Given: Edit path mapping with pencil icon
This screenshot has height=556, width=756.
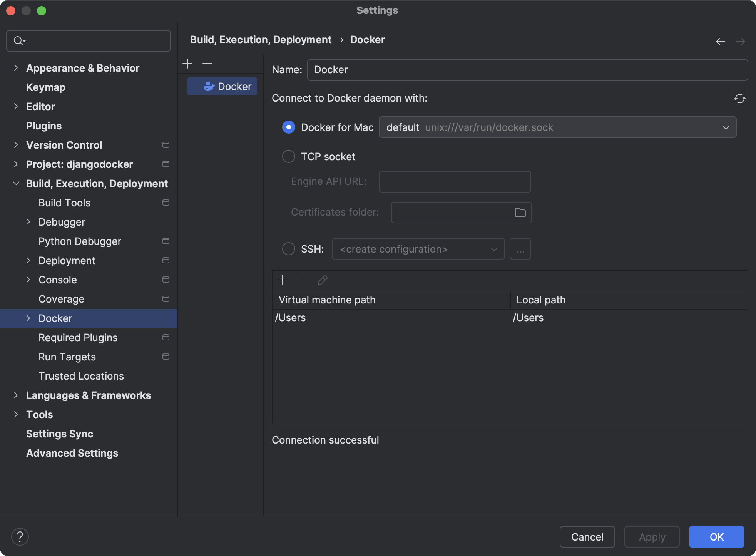Looking at the screenshot, I should 322,280.
